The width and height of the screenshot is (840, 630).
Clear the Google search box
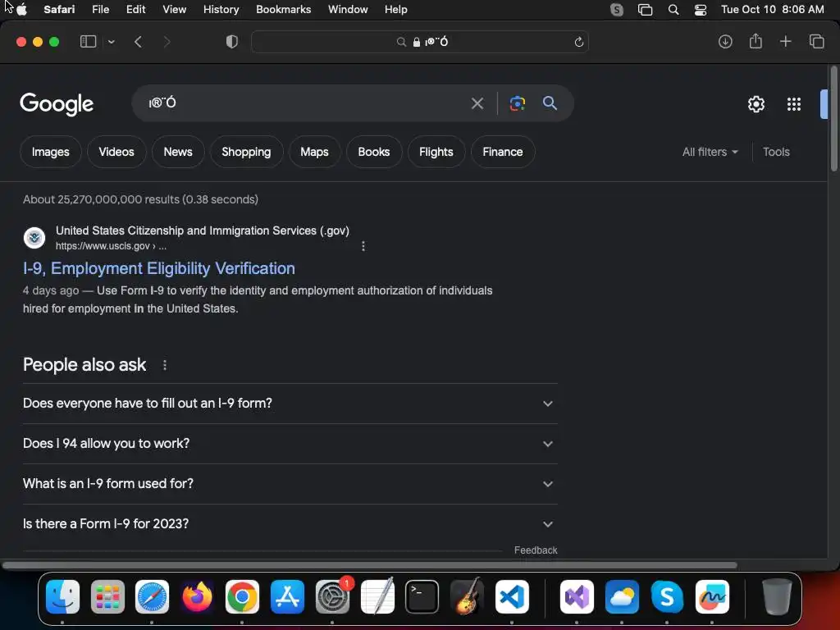click(477, 103)
